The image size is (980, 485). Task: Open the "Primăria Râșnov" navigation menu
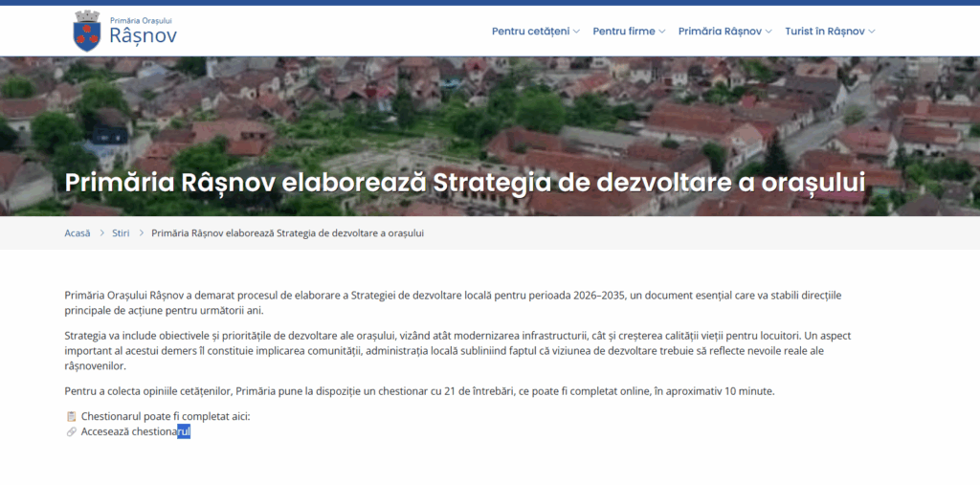pos(720,32)
